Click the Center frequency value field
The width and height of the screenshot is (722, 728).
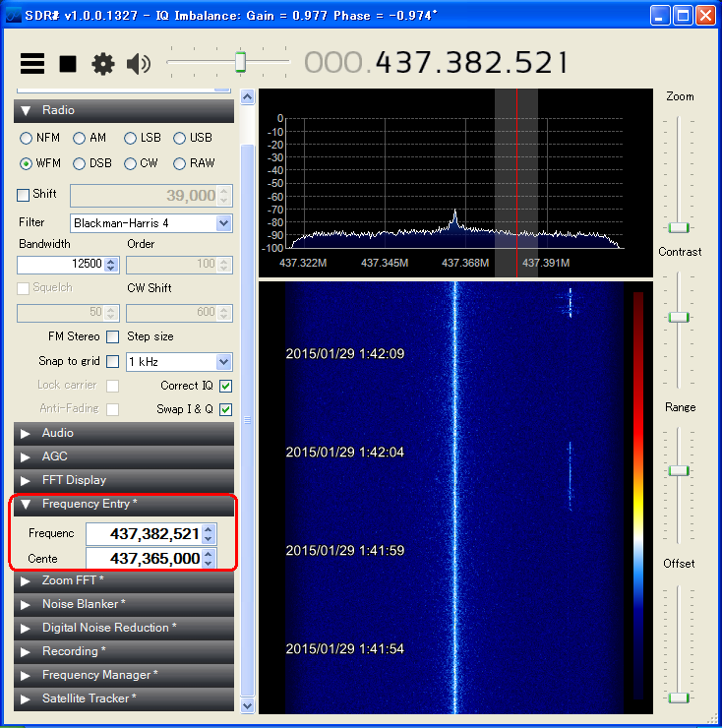tap(144, 558)
